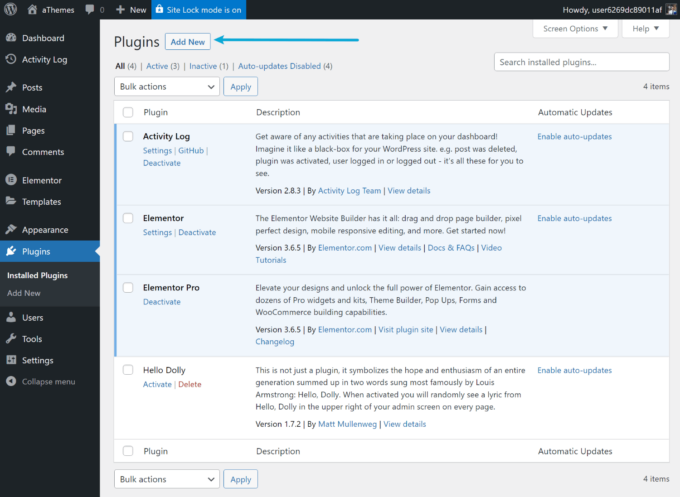The width and height of the screenshot is (680, 497).
Task: Delete the Hello Dolly plugin
Action: [190, 384]
